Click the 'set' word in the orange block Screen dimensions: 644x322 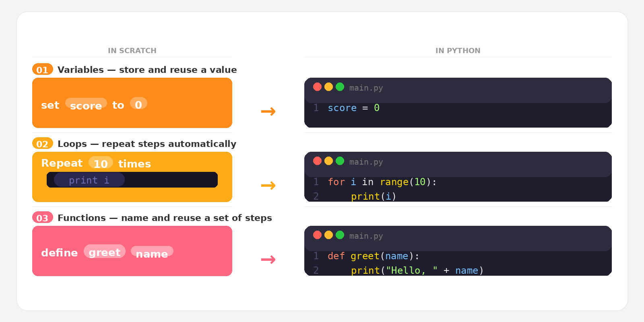pos(50,105)
